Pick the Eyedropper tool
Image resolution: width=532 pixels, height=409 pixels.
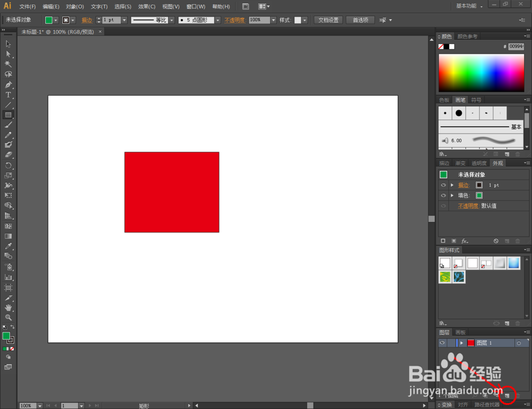(x=8, y=246)
